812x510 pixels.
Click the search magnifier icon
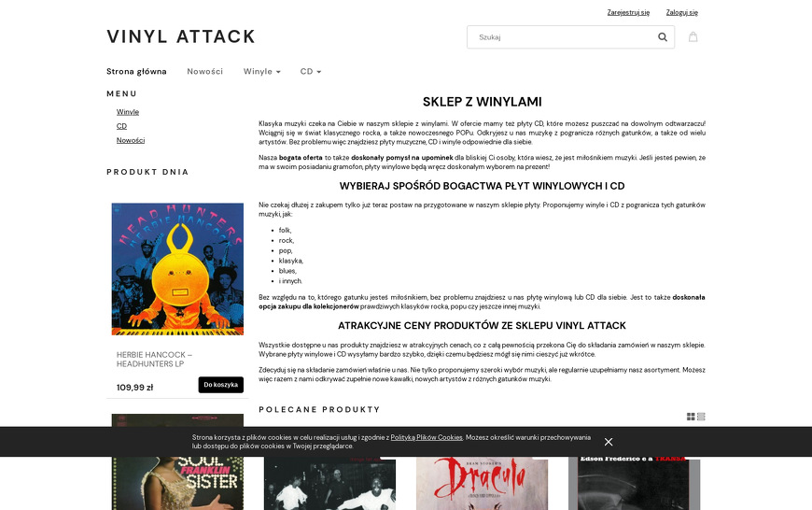click(663, 36)
